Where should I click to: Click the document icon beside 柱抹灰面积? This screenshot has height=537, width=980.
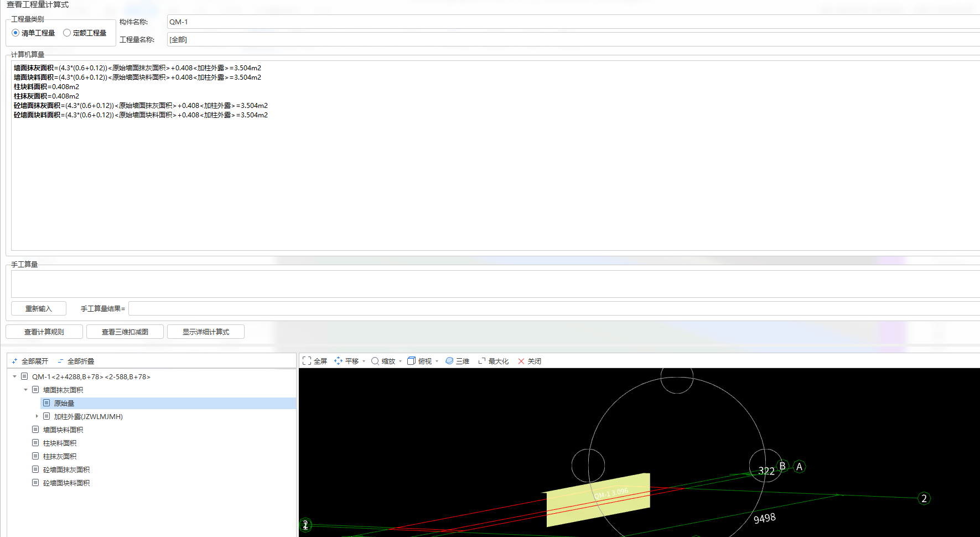click(35, 456)
